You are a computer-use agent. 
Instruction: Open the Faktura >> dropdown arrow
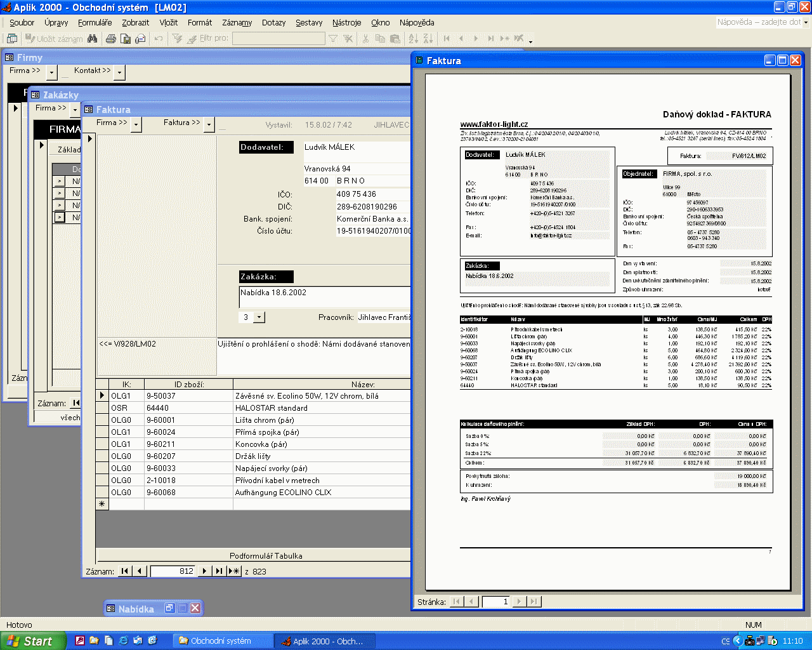209,124
